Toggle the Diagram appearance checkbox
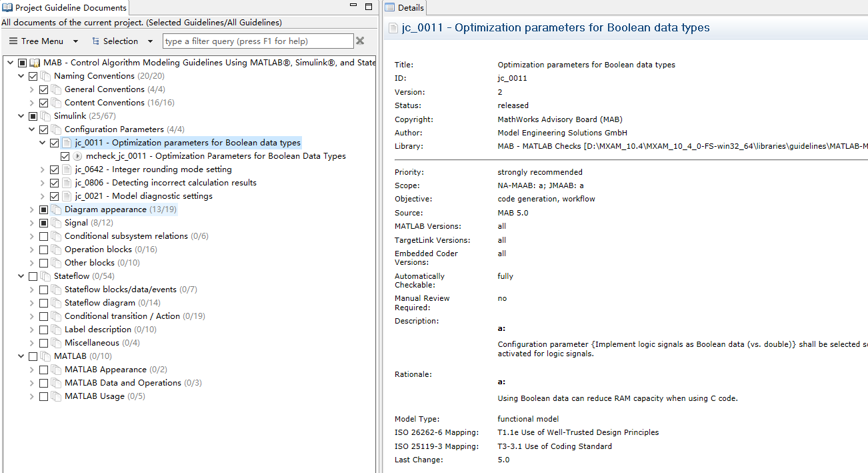 (x=44, y=209)
